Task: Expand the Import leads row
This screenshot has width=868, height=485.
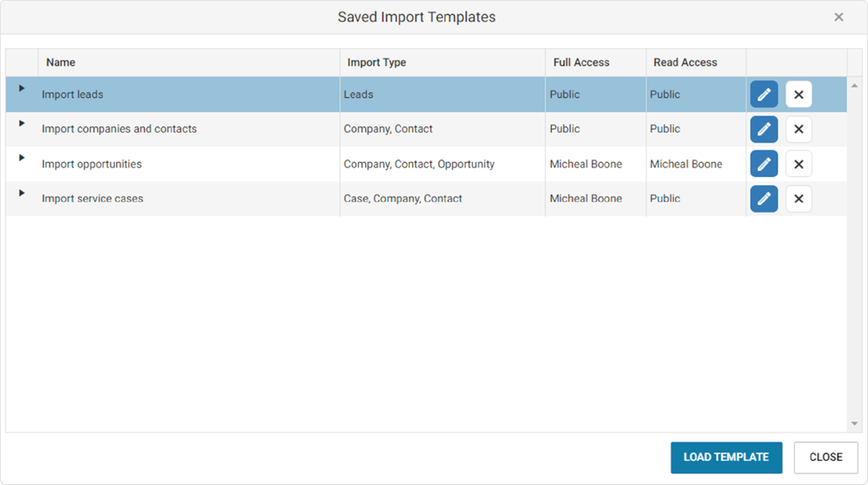Action: point(21,88)
